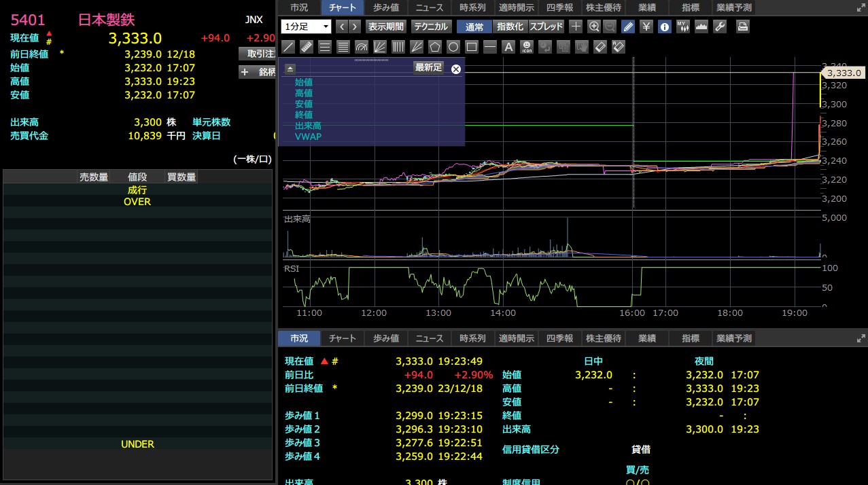Open the 指標 tab in bottom panel
Viewport: 868px width, 485px height.
(x=691, y=338)
